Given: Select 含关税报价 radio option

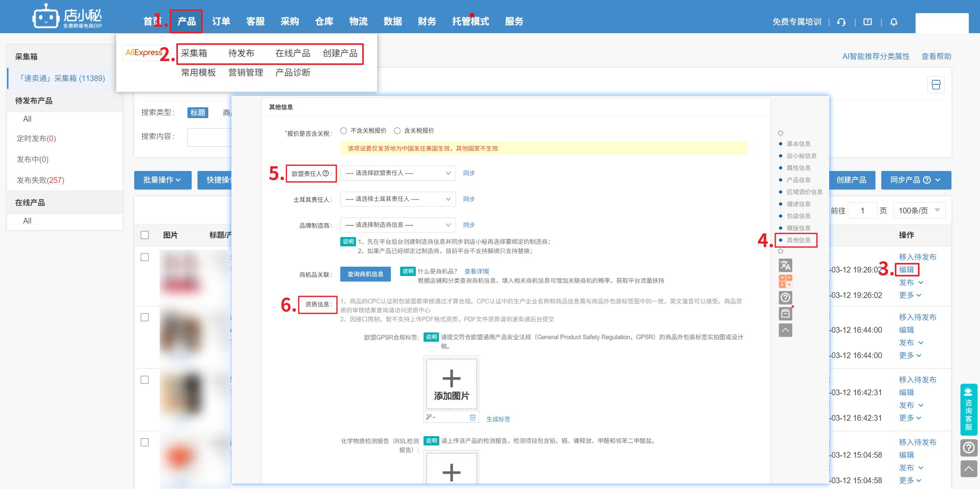Looking at the screenshot, I should pyautogui.click(x=397, y=131).
